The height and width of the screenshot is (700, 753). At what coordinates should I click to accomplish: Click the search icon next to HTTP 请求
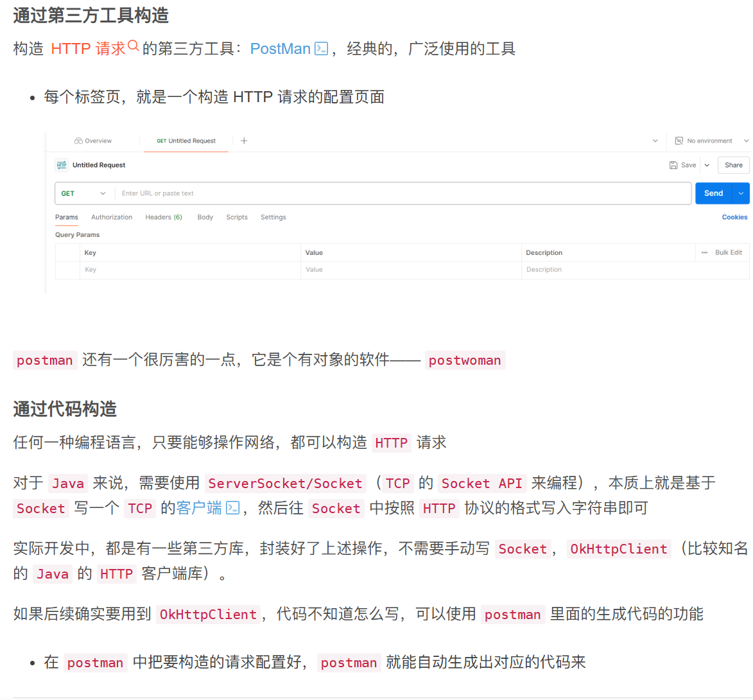(x=133, y=45)
